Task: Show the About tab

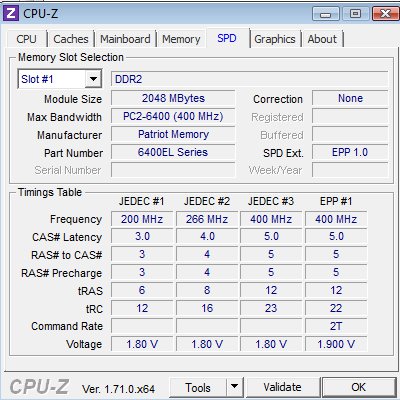Action: [x=322, y=39]
